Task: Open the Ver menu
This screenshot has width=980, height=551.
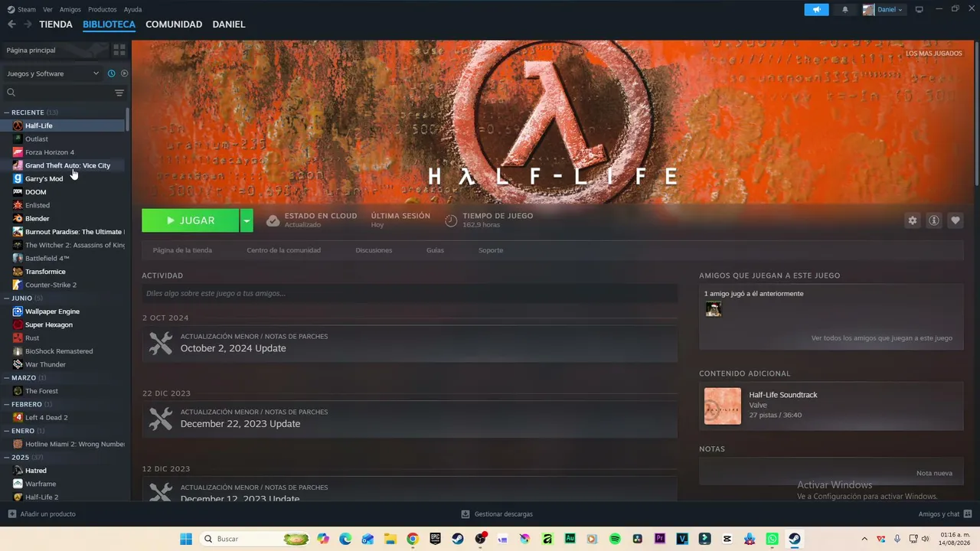Action: [47, 9]
